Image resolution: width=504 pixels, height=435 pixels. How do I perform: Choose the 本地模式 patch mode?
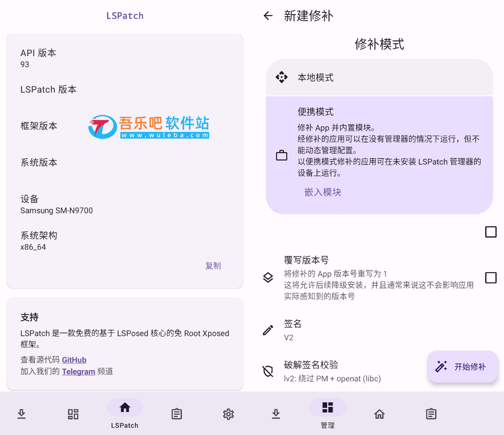click(379, 77)
